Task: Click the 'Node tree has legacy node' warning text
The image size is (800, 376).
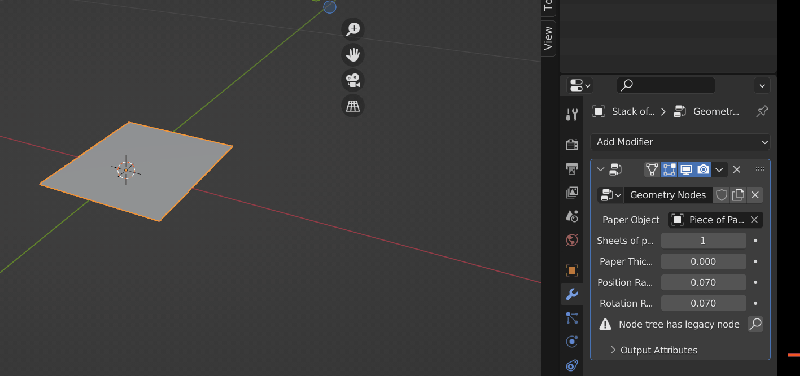Action: click(679, 324)
